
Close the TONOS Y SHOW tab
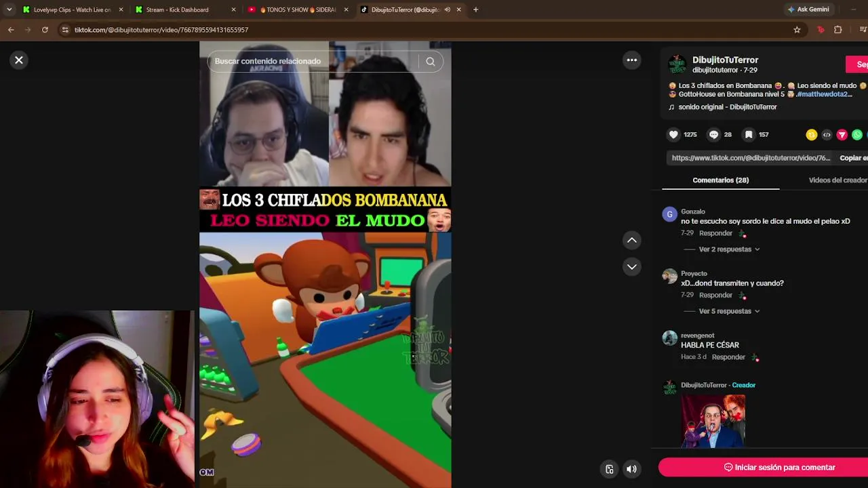[347, 9]
